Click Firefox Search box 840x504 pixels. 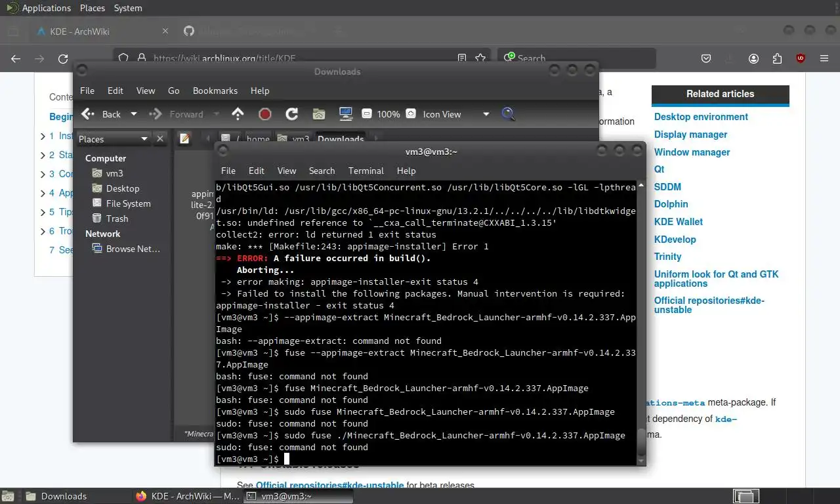(576, 58)
